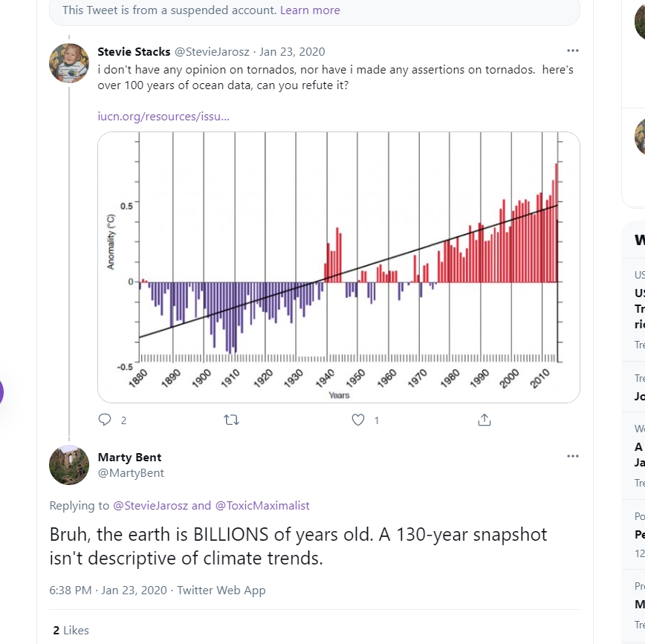
Task: Click @ToxicMaximalist in the Replying to line
Action: [262, 506]
